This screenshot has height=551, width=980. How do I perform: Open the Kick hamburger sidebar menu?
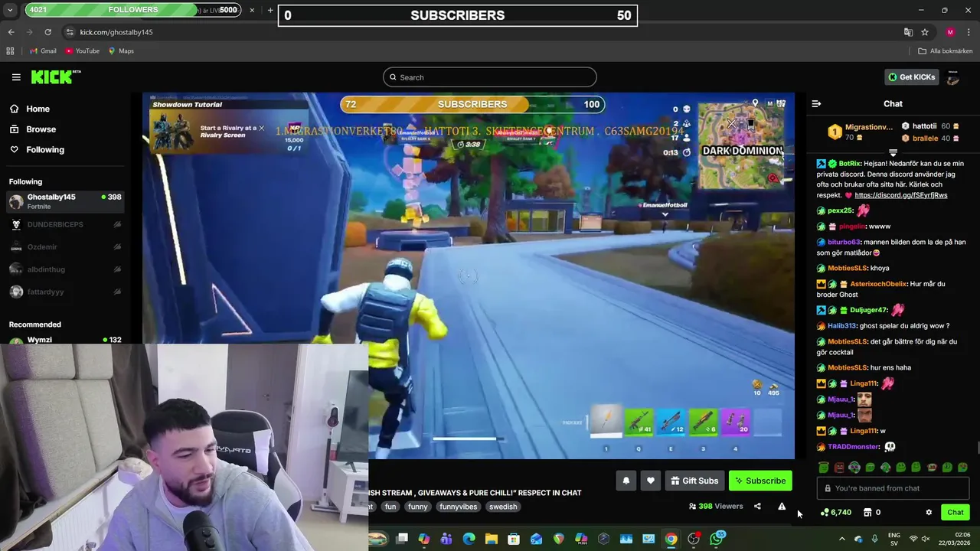click(16, 77)
